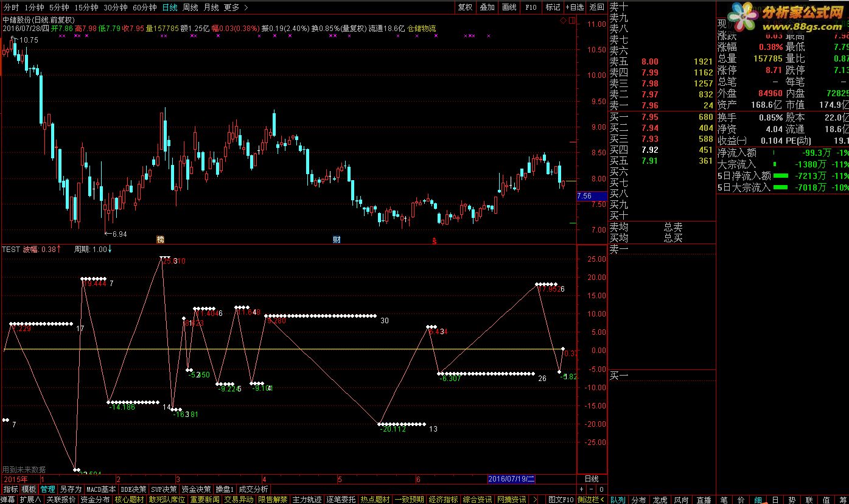Select the 5分钟 period
849x504 pixels.
point(59,7)
